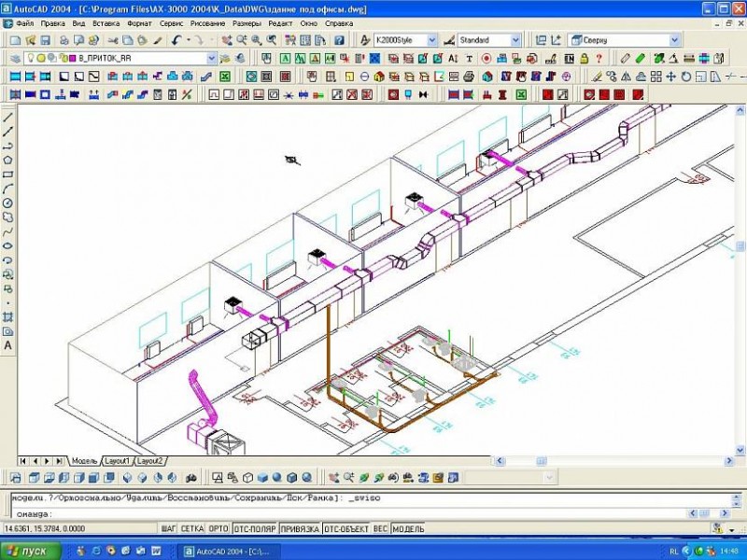Select the Hatch tool

pos(8,316)
